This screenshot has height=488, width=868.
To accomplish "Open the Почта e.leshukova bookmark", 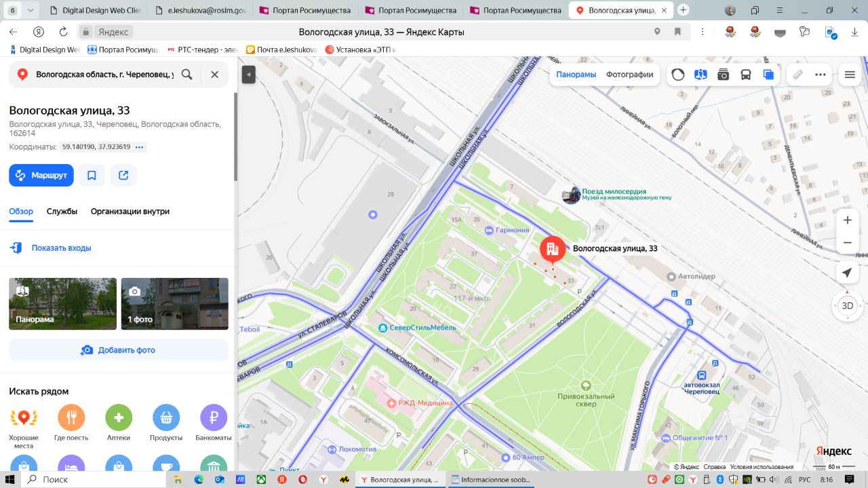I will tap(281, 49).
